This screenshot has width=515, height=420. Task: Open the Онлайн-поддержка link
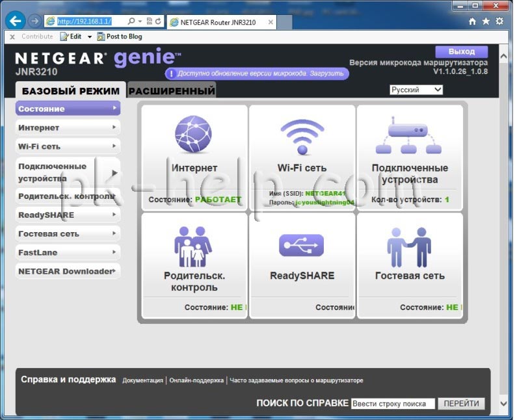pos(196,380)
